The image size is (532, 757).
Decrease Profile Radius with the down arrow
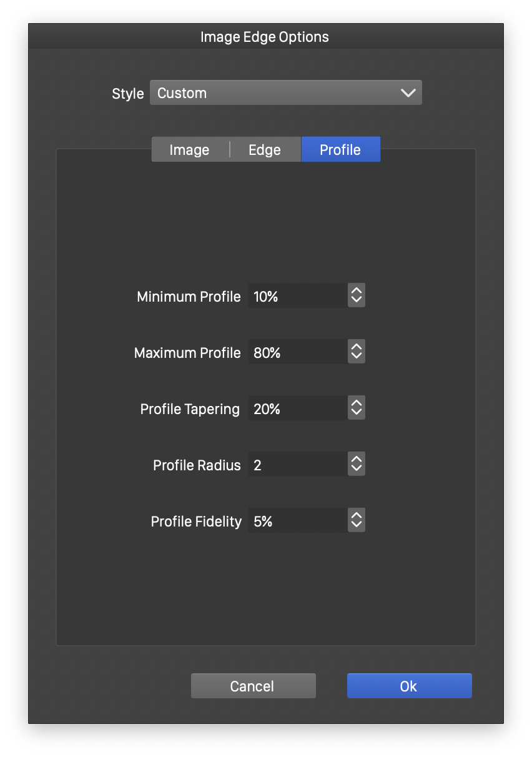click(x=357, y=470)
